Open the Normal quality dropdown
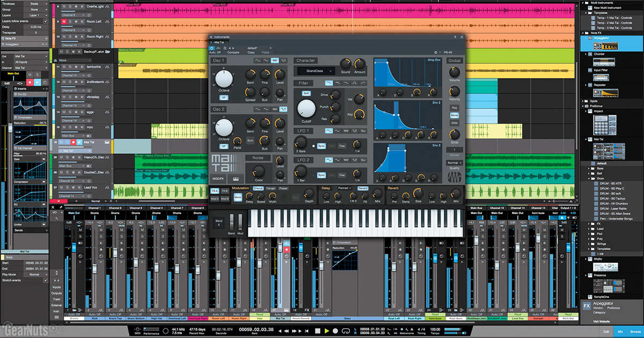The image size is (644, 338). point(454,162)
